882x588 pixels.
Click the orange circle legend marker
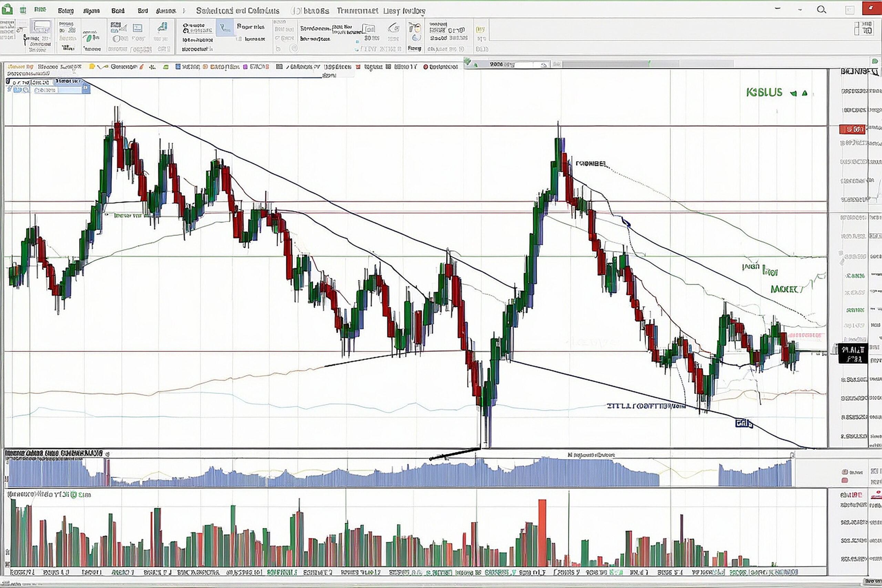pos(205,67)
